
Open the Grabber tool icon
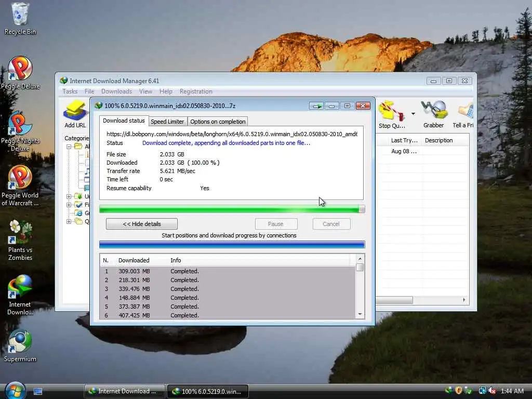(433, 114)
